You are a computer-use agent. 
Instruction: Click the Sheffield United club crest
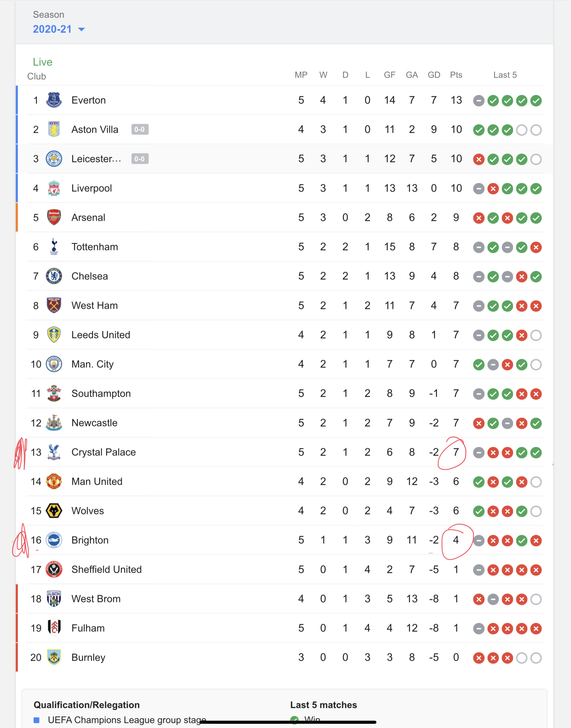tap(54, 569)
